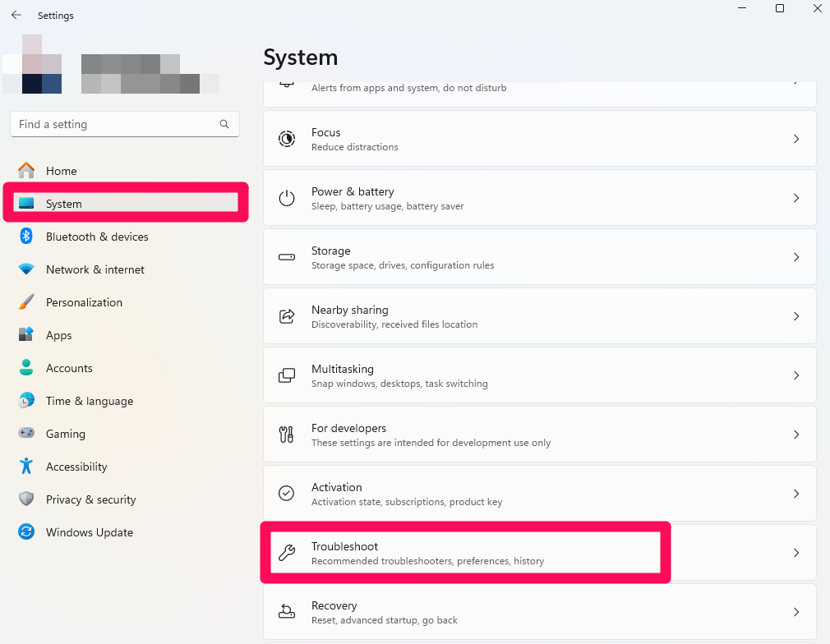Open For developers settings title

point(348,428)
